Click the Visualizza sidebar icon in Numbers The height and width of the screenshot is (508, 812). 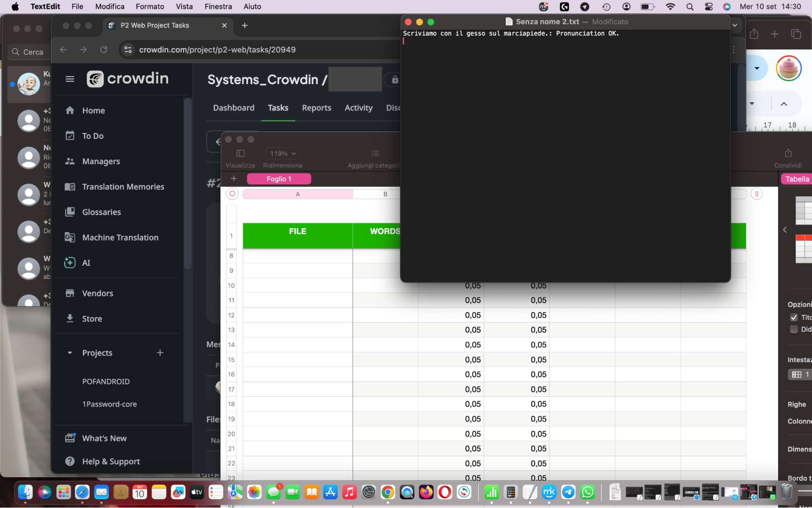click(x=240, y=153)
